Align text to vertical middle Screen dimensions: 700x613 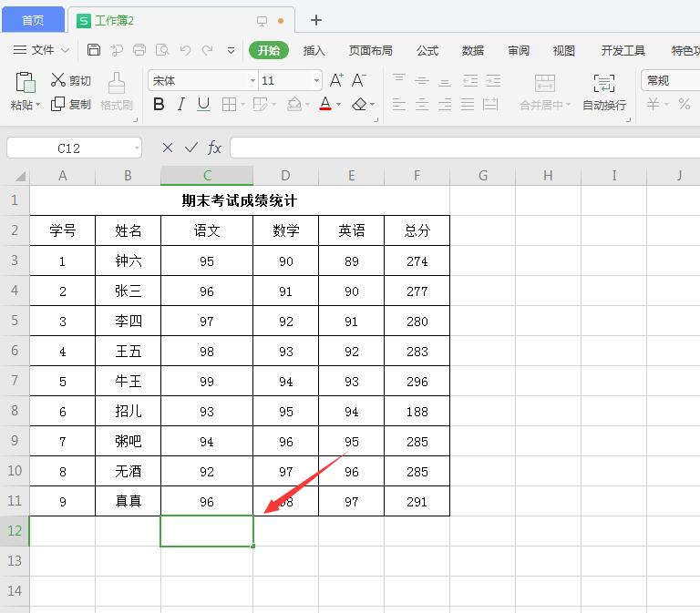pos(422,81)
